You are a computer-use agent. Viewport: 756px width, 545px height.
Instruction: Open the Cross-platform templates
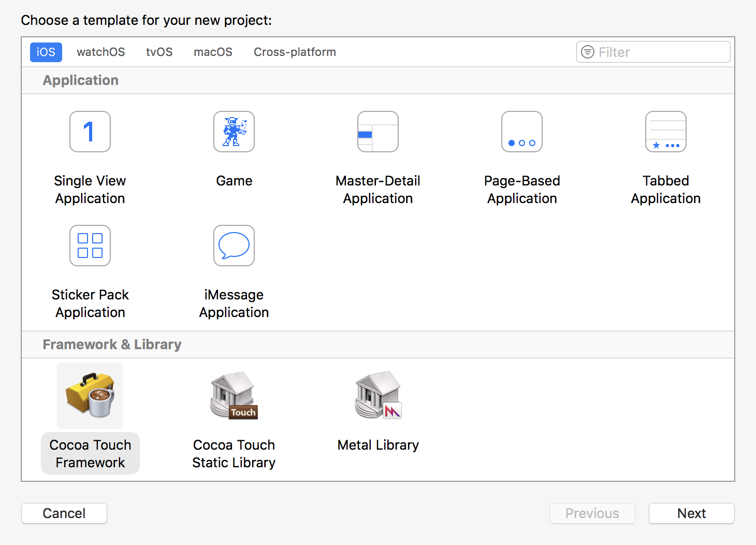[x=294, y=52]
